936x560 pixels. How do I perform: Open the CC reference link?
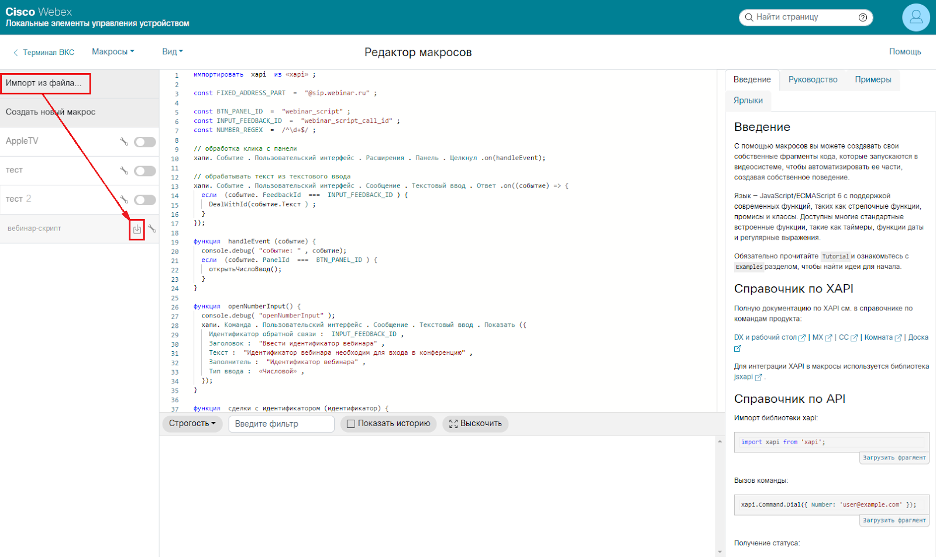(x=848, y=337)
